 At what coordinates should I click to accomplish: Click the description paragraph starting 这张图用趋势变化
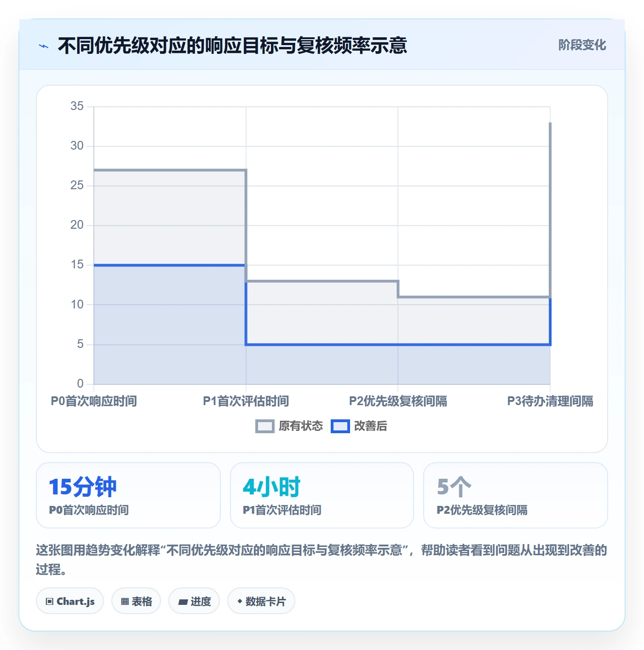[322, 560]
